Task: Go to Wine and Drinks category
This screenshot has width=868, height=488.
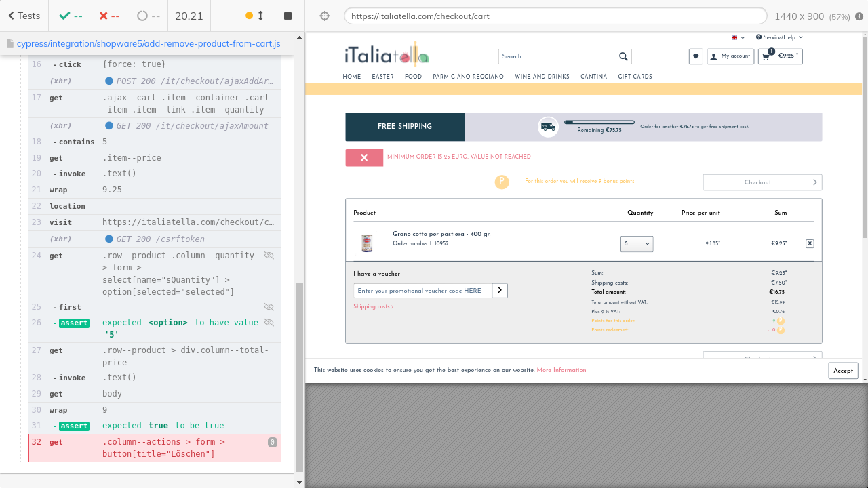Action: click(x=542, y=77)
